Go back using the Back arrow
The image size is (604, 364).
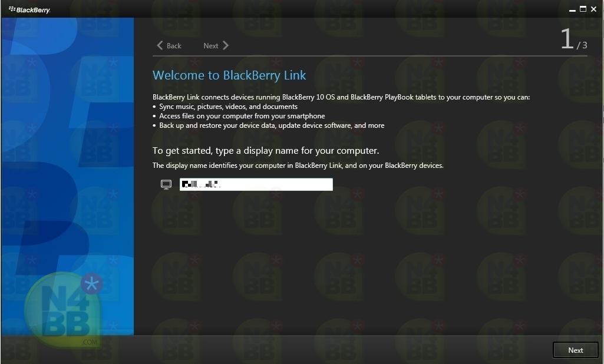tap(169, 45)
